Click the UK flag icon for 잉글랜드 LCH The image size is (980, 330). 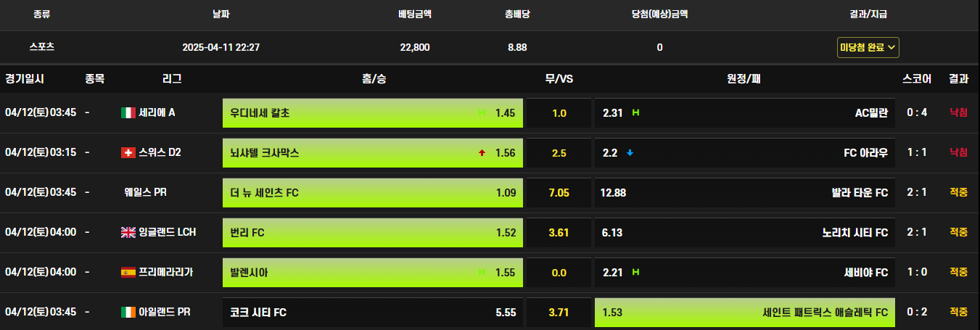point(128,232)
